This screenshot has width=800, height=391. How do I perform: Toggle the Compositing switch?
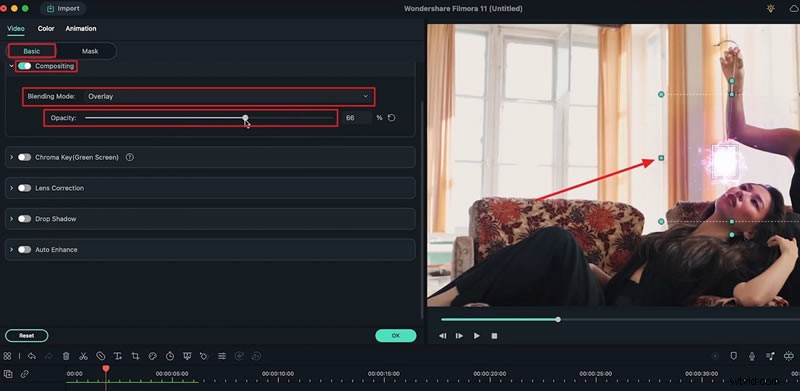(x=24, y=66)
